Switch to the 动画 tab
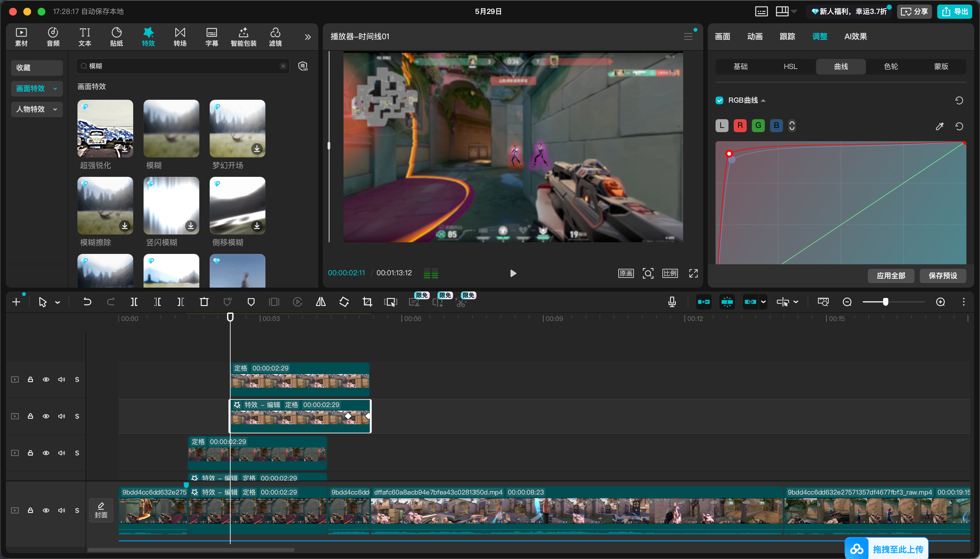 (754, 37)
